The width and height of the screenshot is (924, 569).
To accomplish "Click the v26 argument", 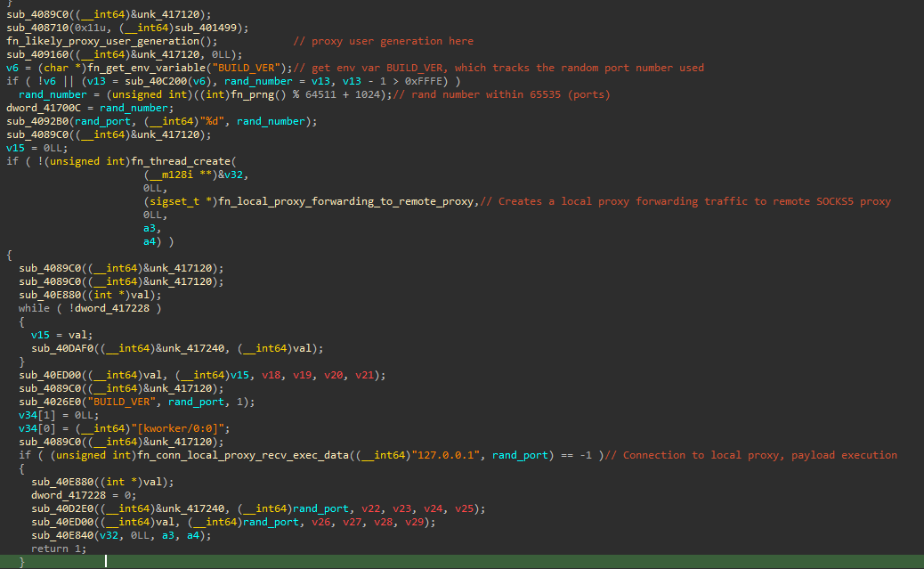I will [320, 522].
